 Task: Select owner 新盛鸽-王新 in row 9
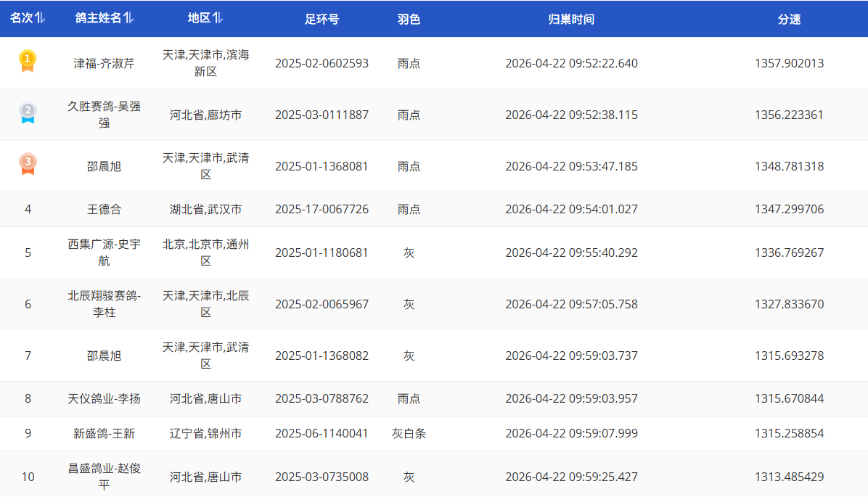(104, 433)
